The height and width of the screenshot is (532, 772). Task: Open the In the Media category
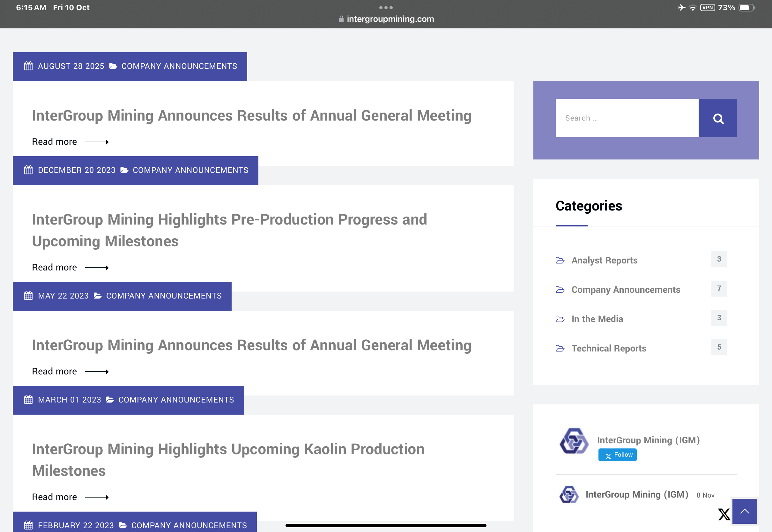pos(597,319)
